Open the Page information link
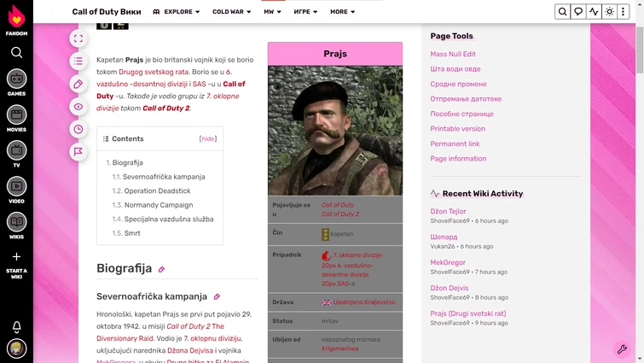Viewport: 644px width, 363px height. click(x=458, y=159)
